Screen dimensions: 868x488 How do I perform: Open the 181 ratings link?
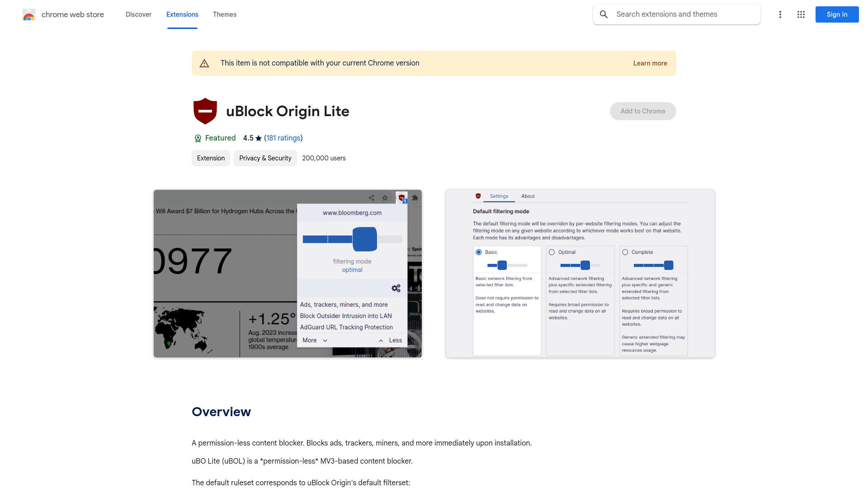click(x=283, y=138)
